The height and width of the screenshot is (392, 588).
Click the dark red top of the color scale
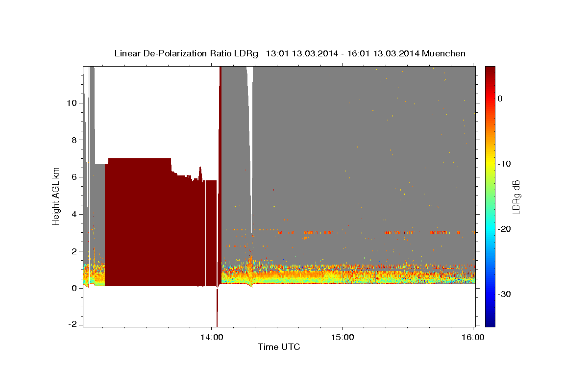(x=490, y=71)
